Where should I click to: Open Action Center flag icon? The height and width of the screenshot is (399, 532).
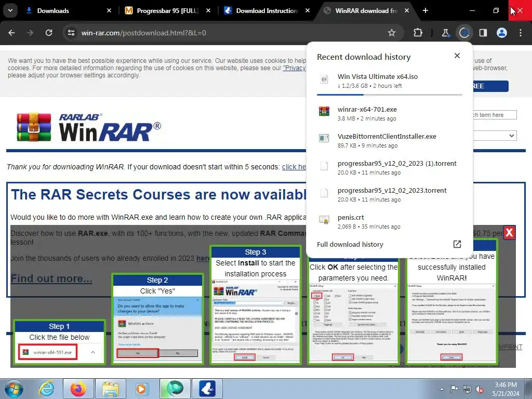(454, 389)
